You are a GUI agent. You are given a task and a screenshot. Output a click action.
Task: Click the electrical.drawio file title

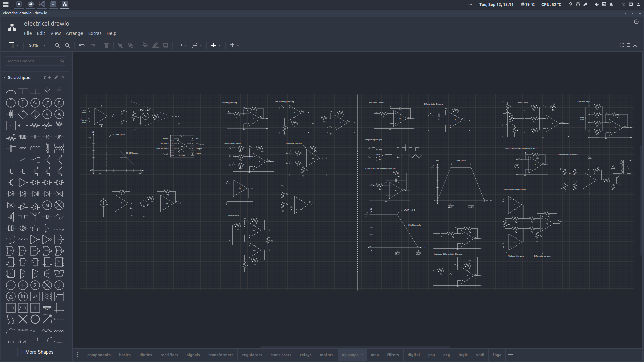coord(47,24)
